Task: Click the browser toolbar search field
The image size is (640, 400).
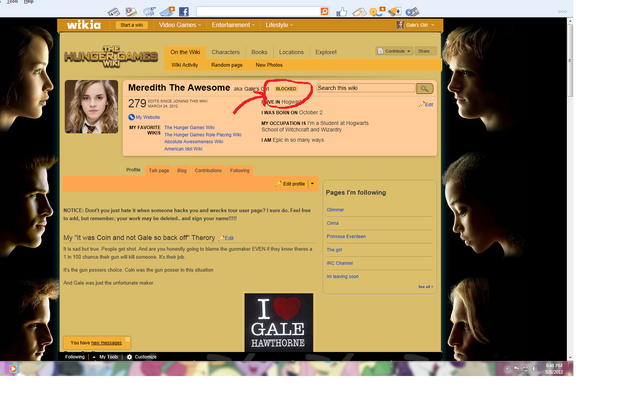Action: [x=258, y=11]
